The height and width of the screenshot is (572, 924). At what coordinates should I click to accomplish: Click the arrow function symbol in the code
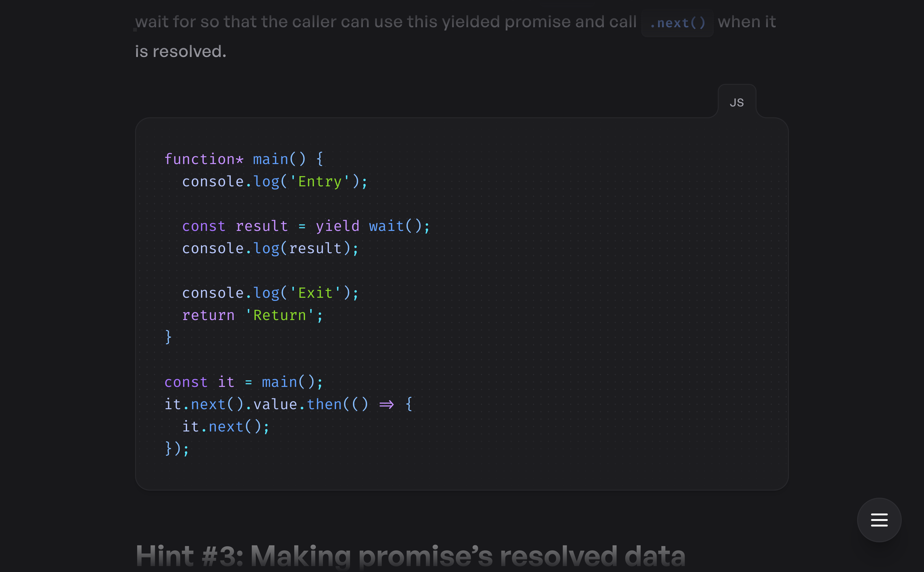(386, 405)
